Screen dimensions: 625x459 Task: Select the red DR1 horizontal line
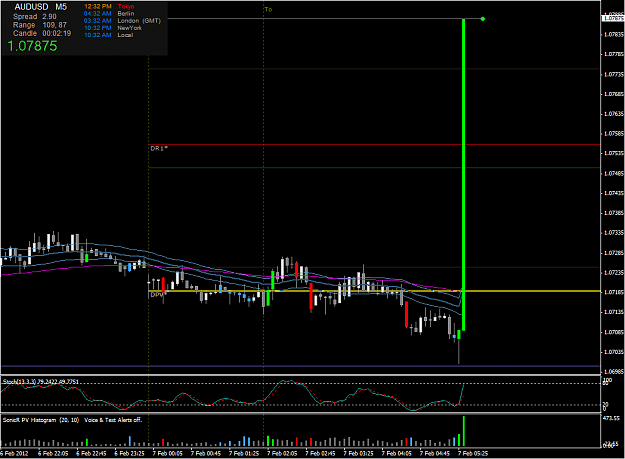[x=374, y=145]
